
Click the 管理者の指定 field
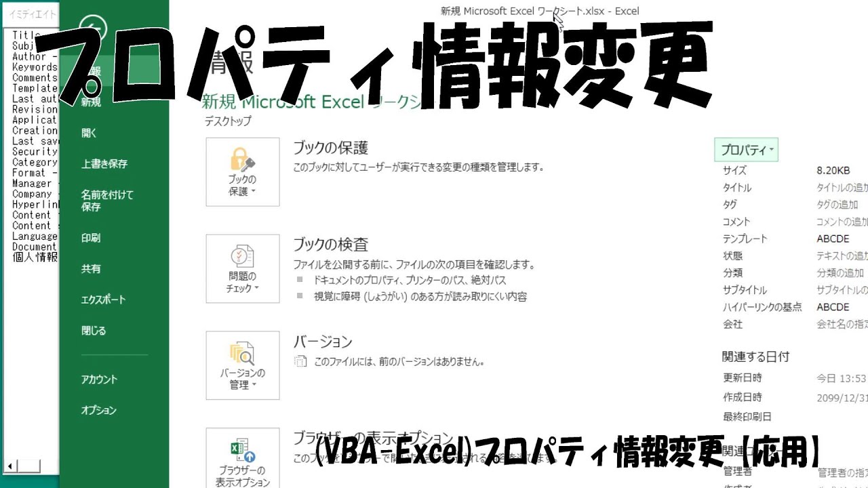tap(842, 472)
